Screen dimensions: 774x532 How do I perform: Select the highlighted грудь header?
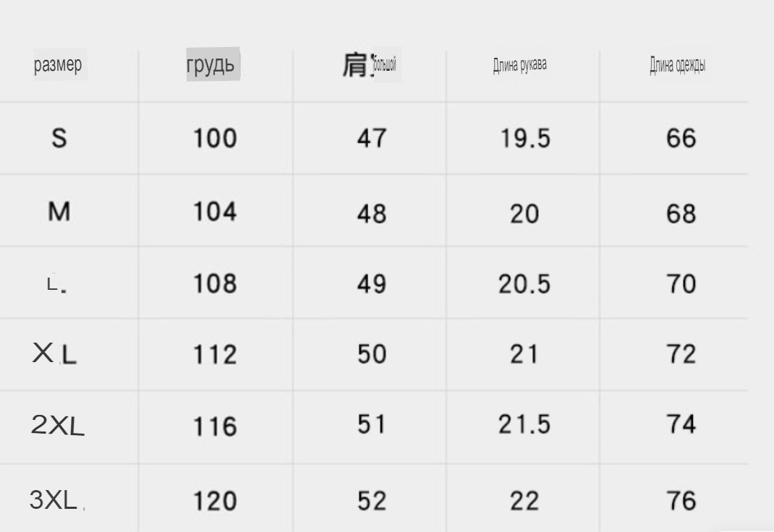[213, 65]
